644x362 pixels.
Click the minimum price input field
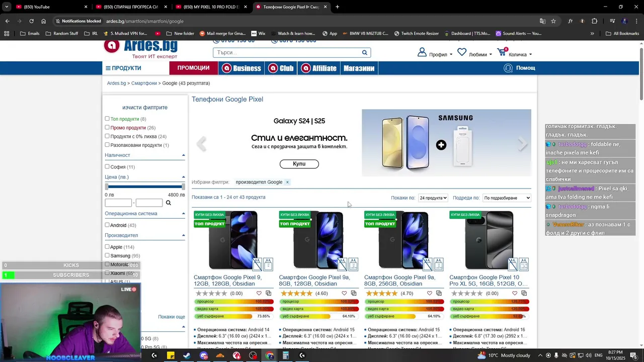[118, 203]
